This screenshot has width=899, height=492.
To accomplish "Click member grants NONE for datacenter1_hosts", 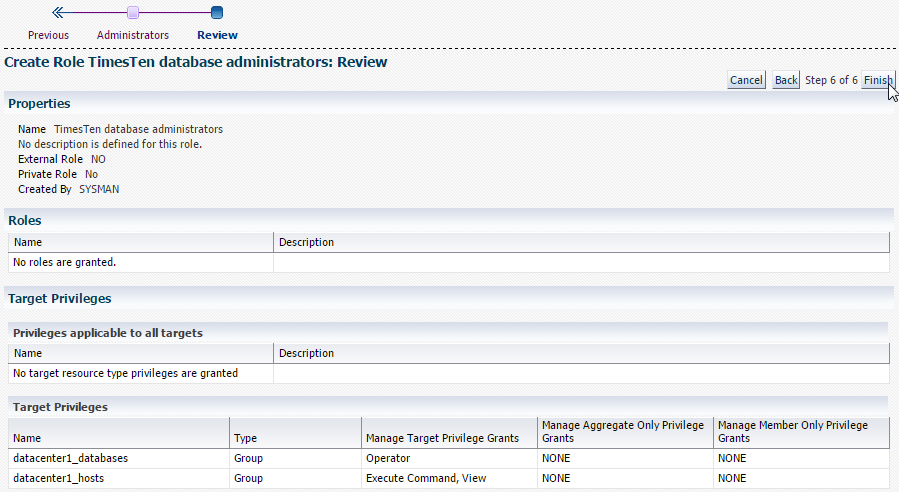I will coord(732,478).
